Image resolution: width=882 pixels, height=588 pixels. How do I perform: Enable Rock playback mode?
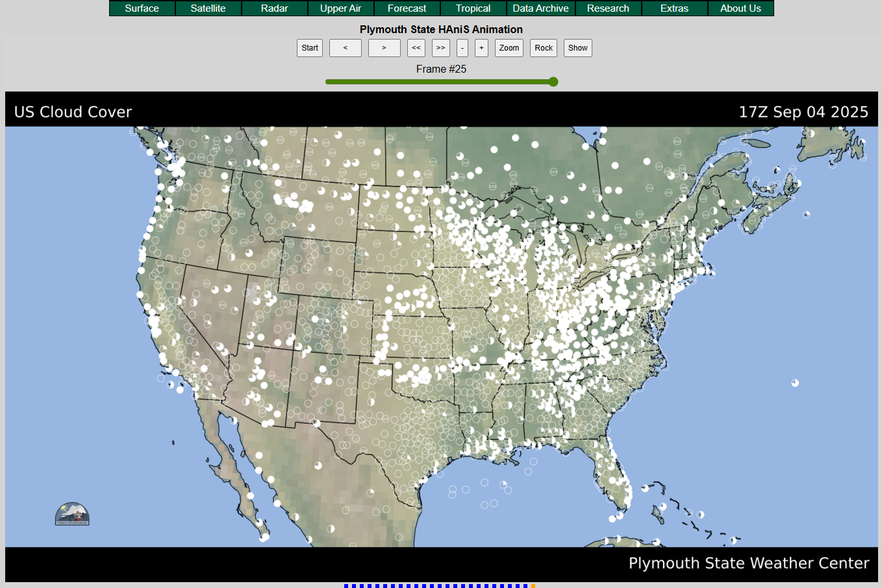coord(543,47)
